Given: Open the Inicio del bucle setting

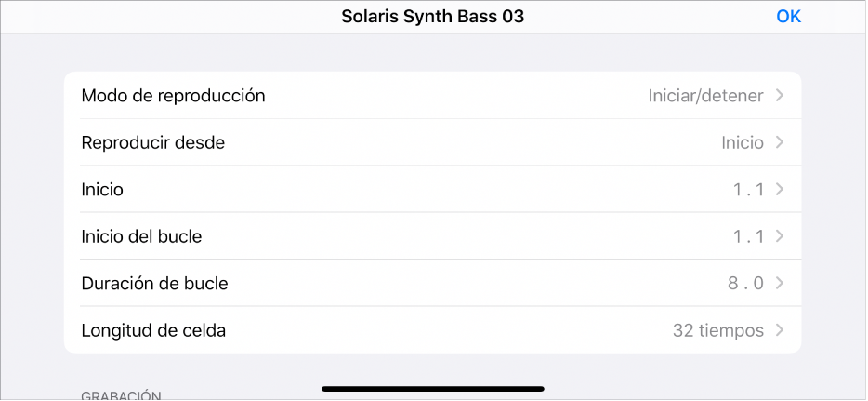Looking at the screenshot, I should [141, 236].
